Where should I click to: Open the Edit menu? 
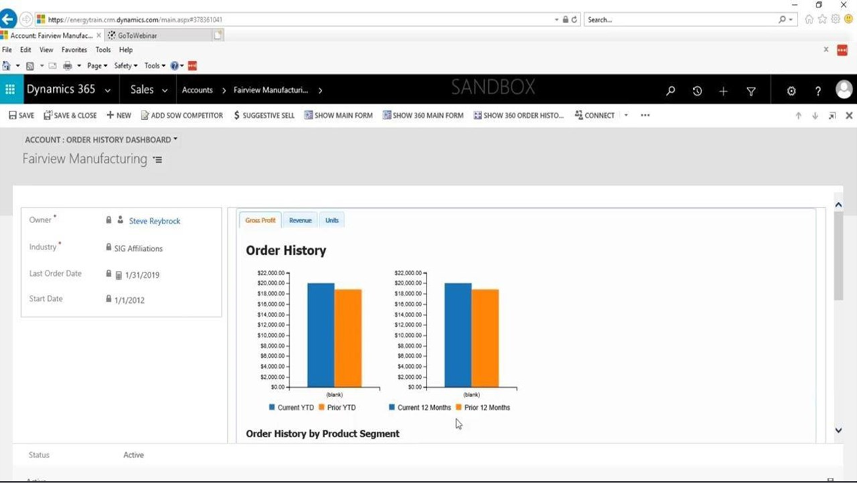tap(25, 50)
